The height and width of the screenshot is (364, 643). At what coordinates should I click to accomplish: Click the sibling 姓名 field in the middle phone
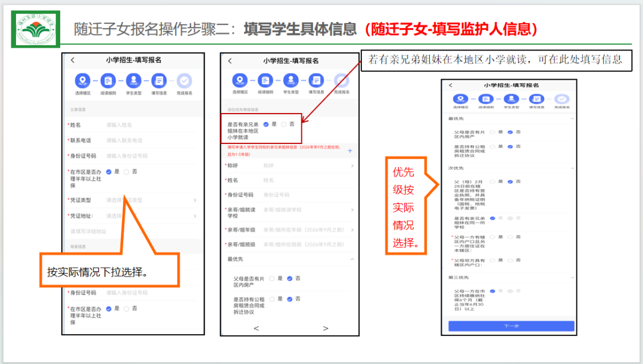(289, 180)
